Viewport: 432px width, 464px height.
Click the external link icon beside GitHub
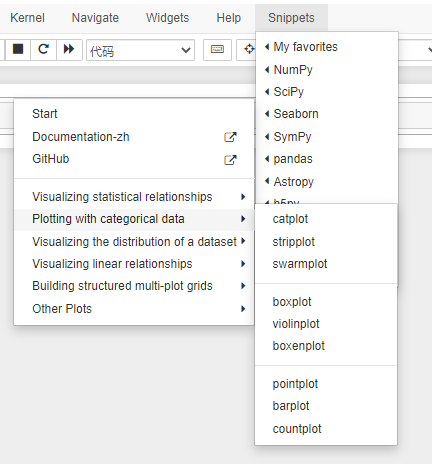(x=230, y=160)
